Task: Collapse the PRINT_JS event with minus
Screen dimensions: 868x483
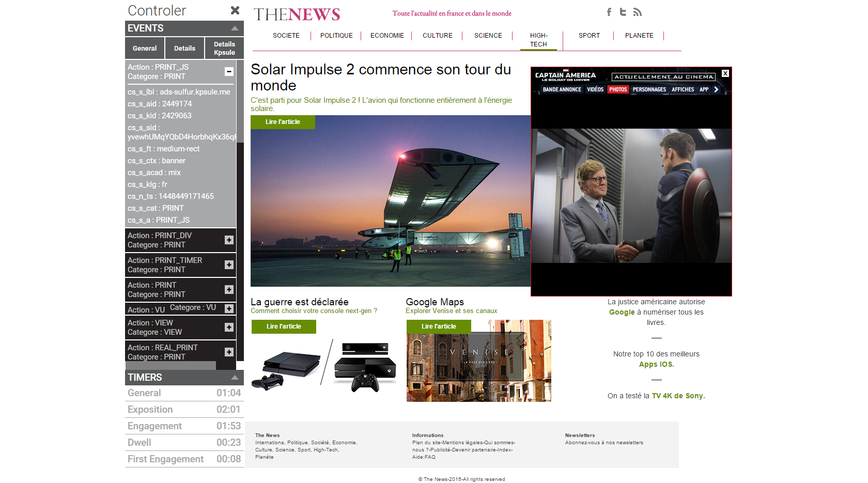Action: (229, 72)
